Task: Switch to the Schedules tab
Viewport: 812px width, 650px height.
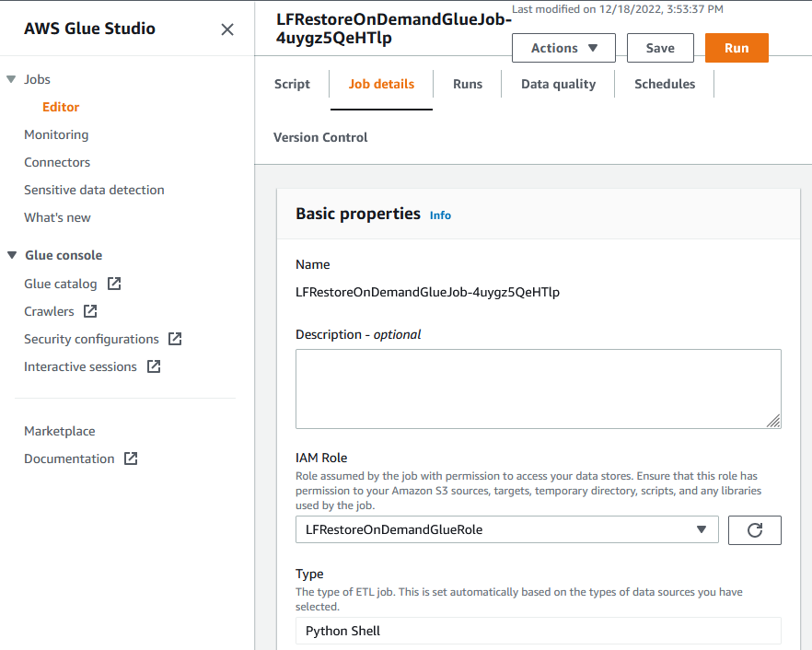Action: [665, 84]
